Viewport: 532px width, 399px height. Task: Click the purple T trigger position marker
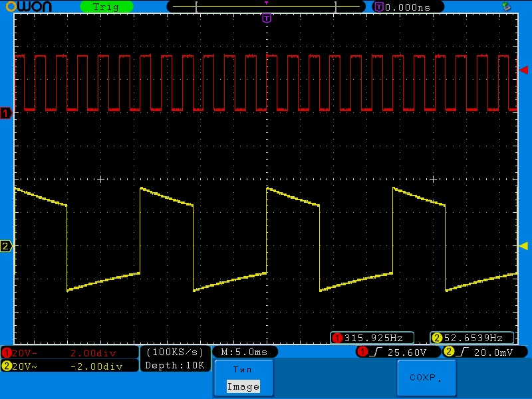(x=266, y=18)
